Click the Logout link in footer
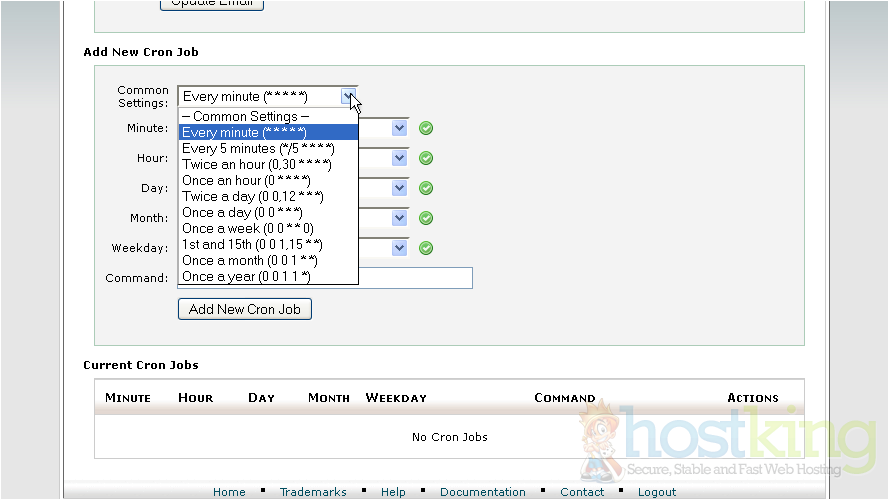 tap(657, 492)
